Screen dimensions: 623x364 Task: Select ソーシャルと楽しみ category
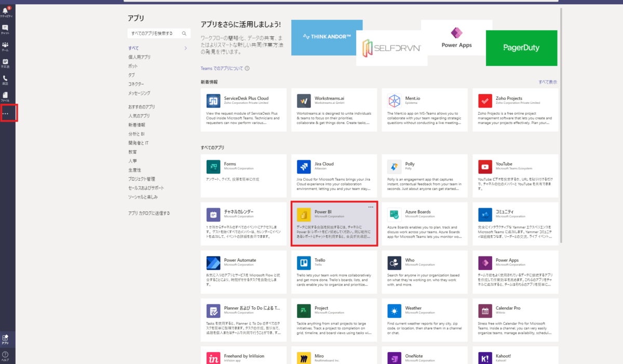click(143, 197)
